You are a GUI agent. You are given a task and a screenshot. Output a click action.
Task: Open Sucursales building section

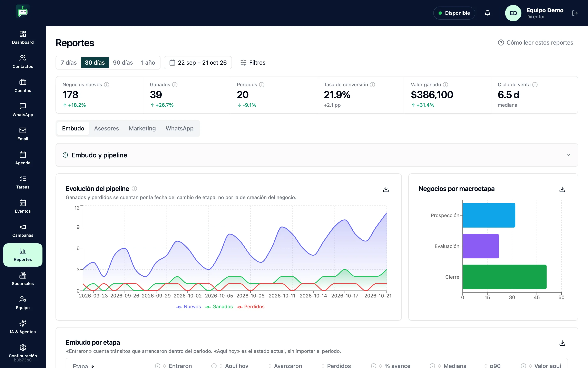pos(23,279)
